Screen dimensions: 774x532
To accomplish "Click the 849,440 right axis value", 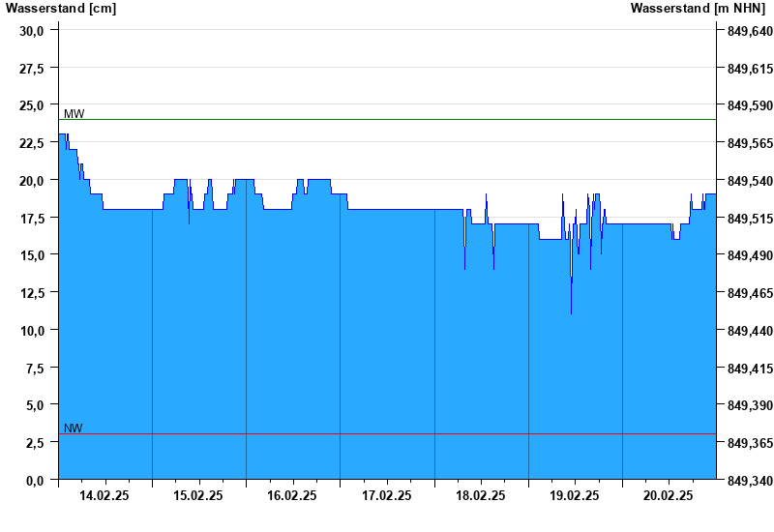I will 750,330.
